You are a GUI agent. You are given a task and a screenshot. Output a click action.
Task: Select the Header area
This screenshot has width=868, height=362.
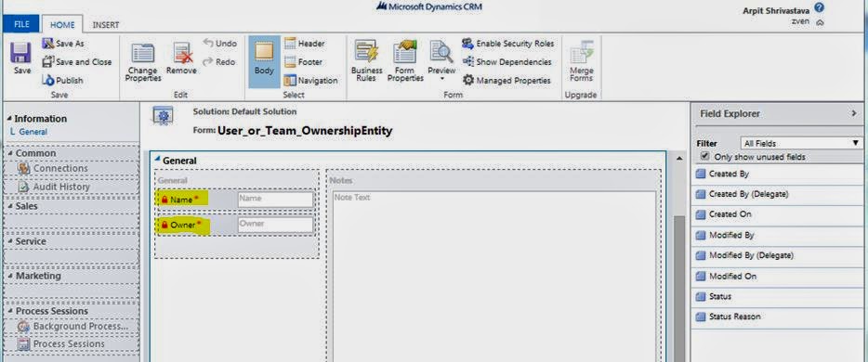[305, 43]
